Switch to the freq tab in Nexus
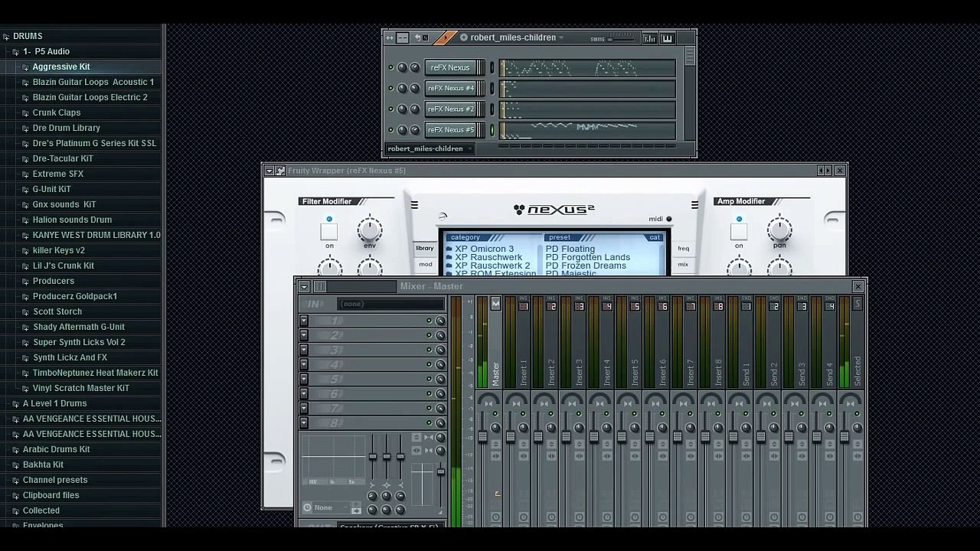Screen dimensions: 980x551 pyautogui.click(x=683, y=248)
